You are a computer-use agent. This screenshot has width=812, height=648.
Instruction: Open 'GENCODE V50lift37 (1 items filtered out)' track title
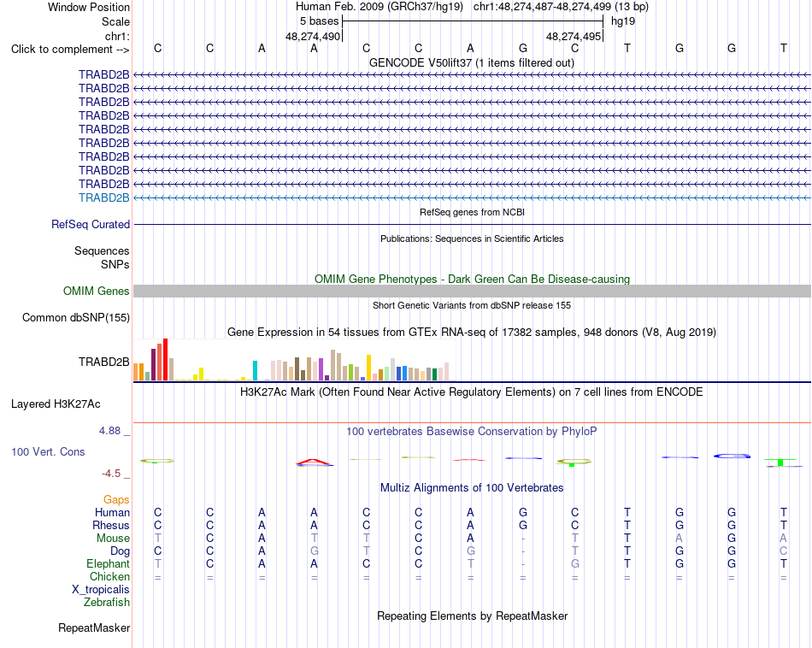pos(472,62)
